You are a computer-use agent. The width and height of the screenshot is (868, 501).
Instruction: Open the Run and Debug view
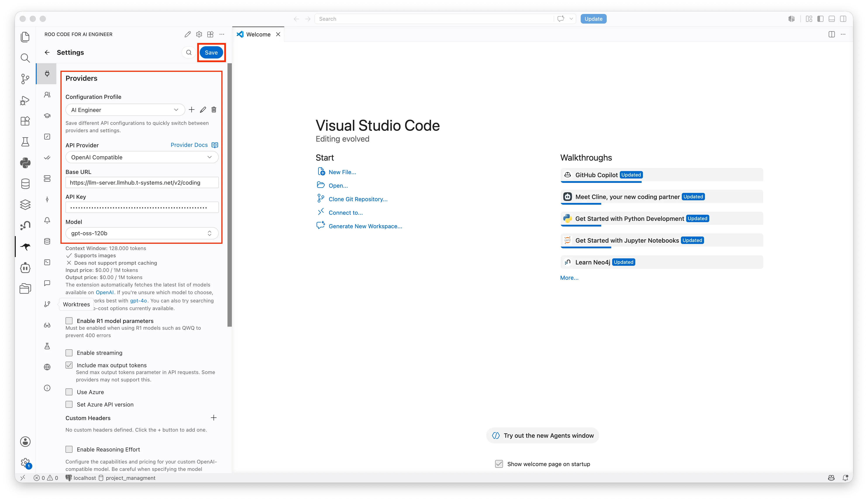pyautogui.click(x=25, y=100)
